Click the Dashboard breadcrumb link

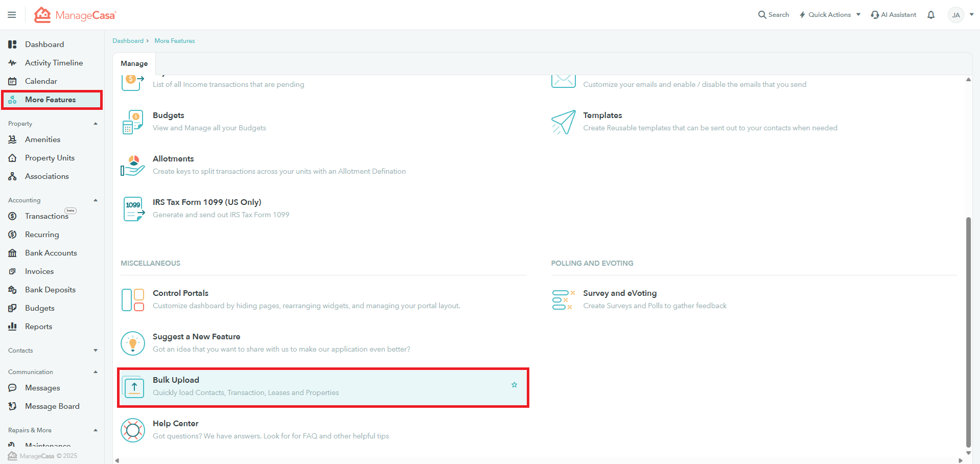point(128,41)
